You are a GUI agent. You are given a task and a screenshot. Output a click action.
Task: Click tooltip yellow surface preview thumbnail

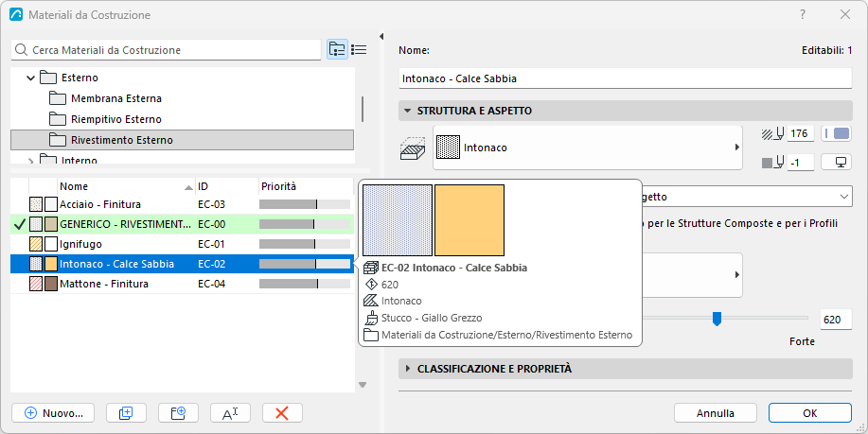[469, 220]
